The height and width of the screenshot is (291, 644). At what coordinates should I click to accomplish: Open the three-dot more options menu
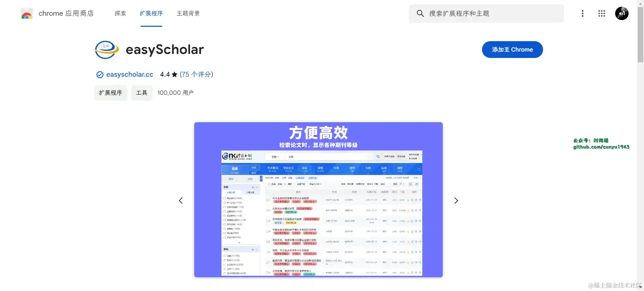[x=583, y=13]
